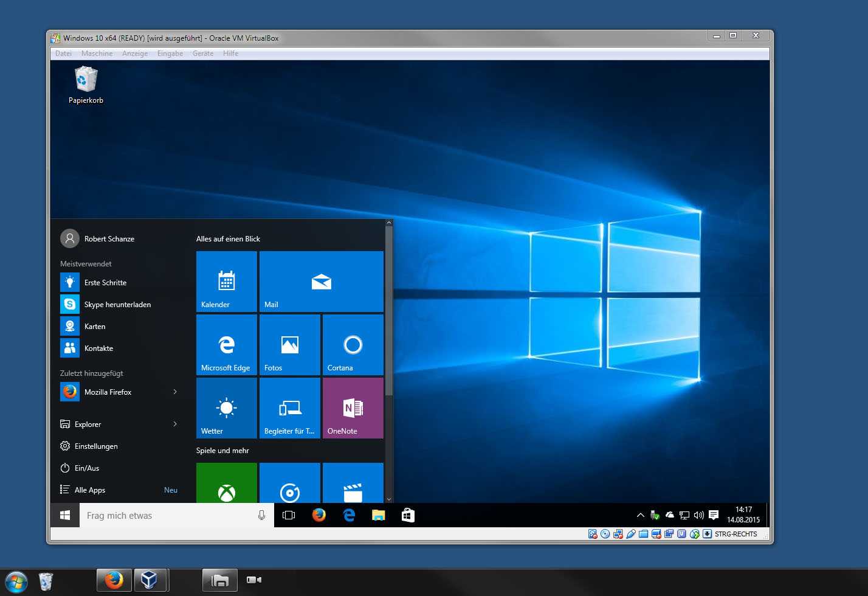Screen dimensions: 868x596
Task: Click the Frag mich etwas search box
Action: click(177, 515)
